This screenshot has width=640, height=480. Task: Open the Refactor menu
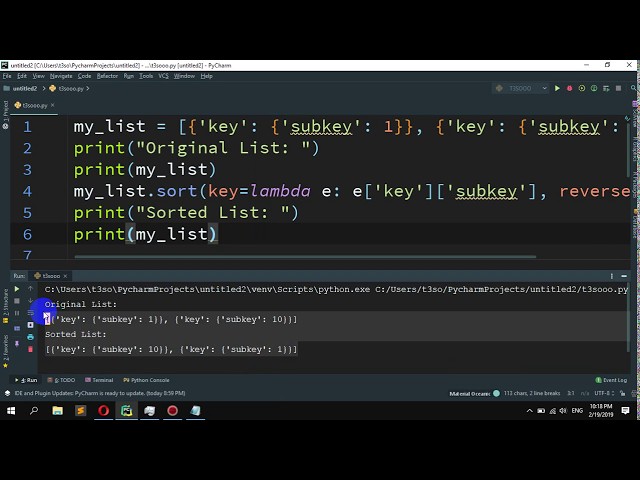point(107,76)
